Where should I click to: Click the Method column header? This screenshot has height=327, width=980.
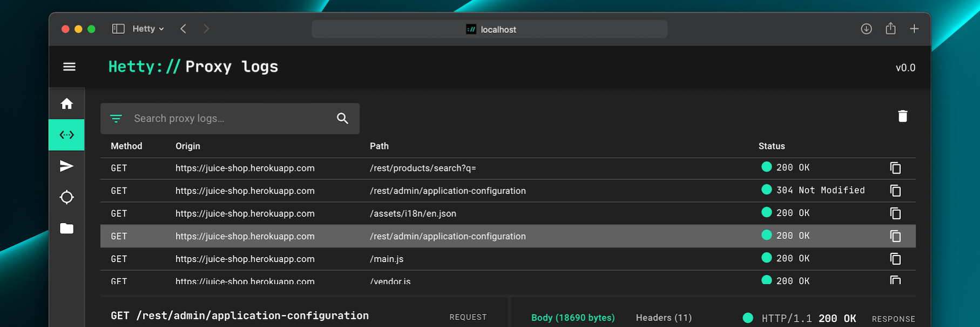[x=126, y=146]
